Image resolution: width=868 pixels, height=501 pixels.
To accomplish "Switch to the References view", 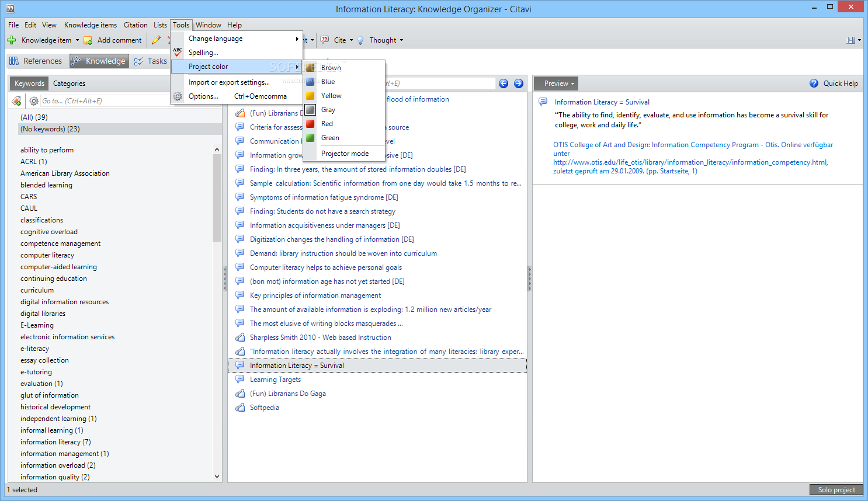I will [x=36, y=61].
